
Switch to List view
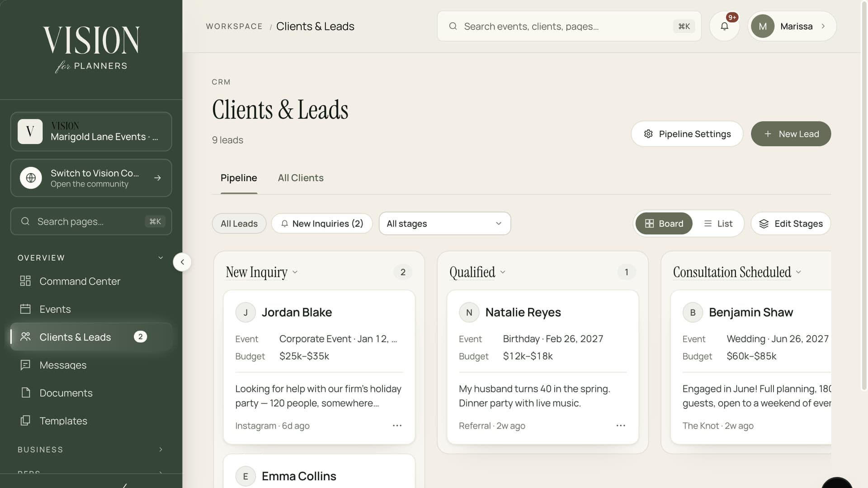(x=718, y=224)
